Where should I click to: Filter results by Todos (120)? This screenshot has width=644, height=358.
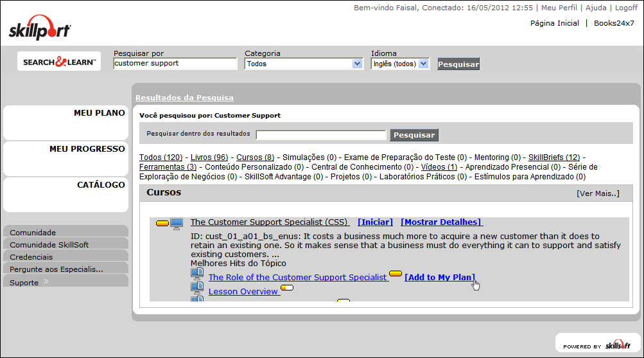(161, 157)
